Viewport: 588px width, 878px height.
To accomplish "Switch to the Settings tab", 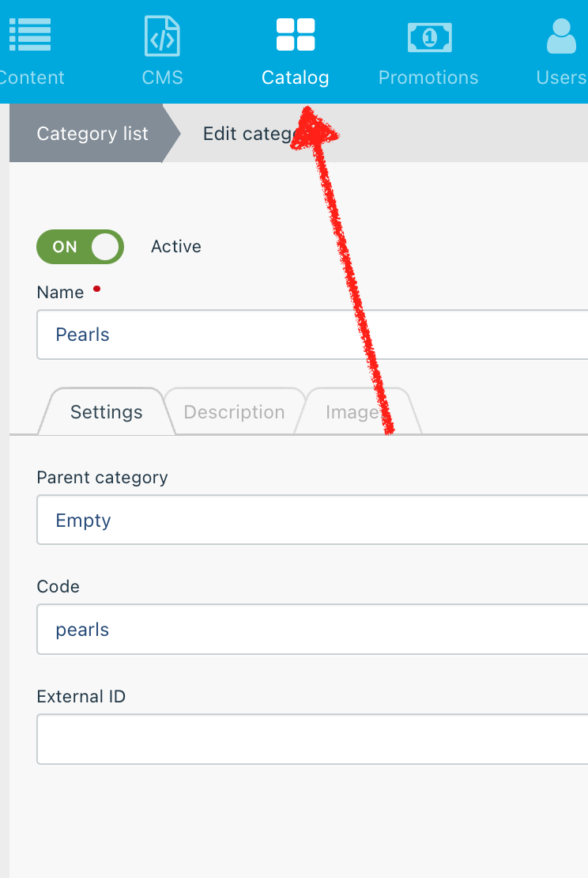I will click(x=107, y=411).
